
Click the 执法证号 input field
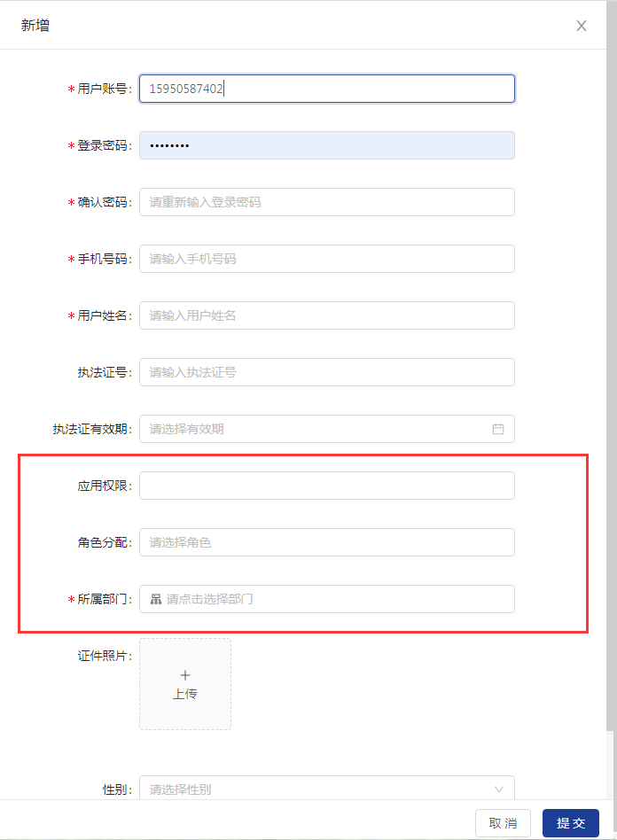326,372
